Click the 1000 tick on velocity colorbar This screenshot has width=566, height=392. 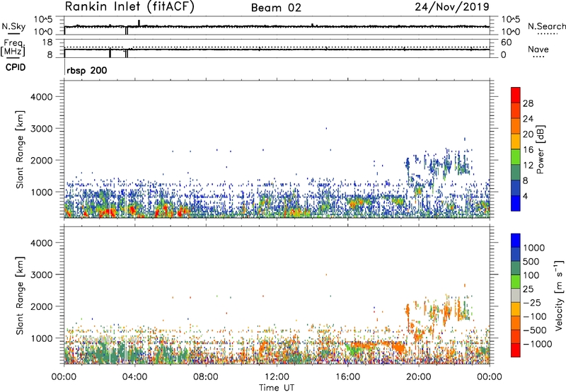[534, 248]
